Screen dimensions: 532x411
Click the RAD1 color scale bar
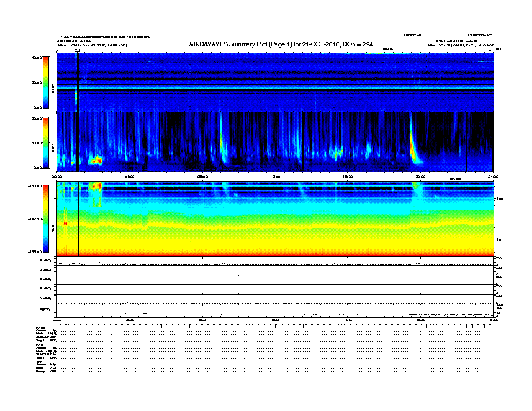46,143
